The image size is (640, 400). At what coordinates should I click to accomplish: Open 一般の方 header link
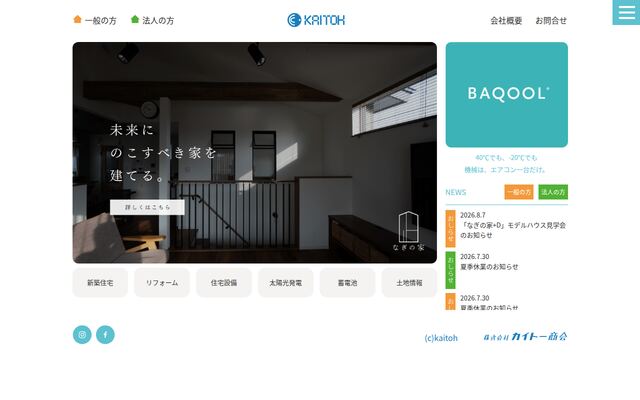coord(100,20)
